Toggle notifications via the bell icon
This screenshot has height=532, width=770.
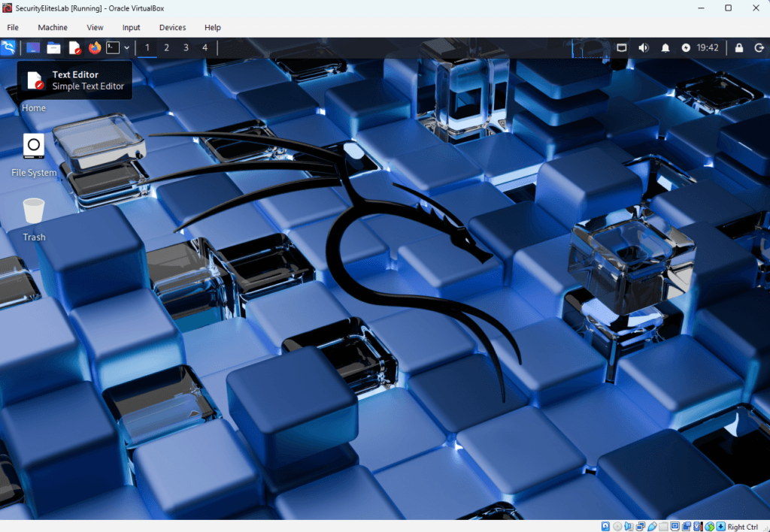[665, 47]
